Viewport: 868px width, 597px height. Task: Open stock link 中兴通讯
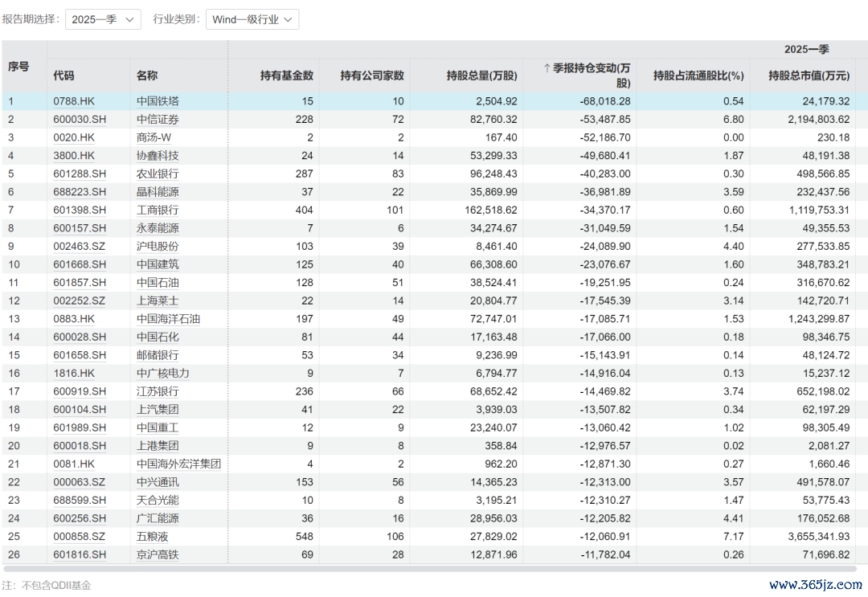(158, 482)
